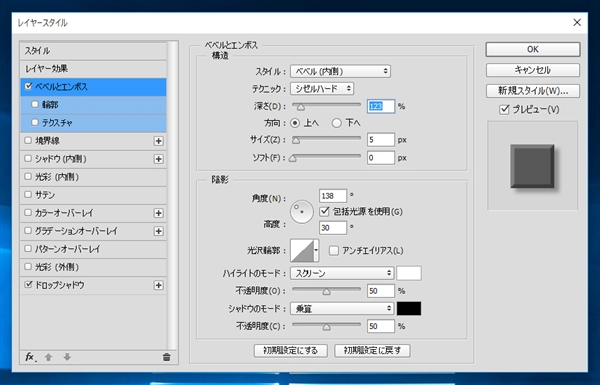Select the 上へ direction radio button
Screen dimensions: 600x385
coord(295,123)
